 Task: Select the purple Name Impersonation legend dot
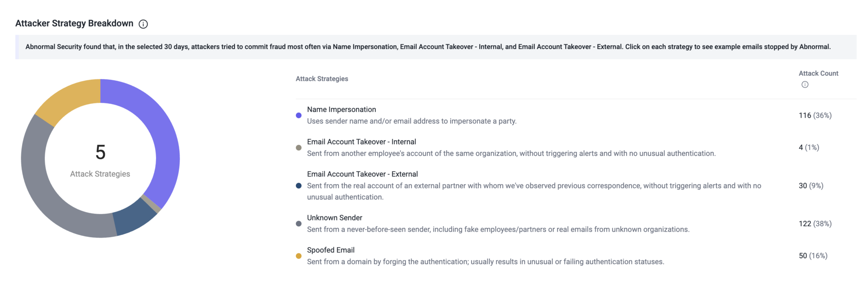click(x=299, y=115)
